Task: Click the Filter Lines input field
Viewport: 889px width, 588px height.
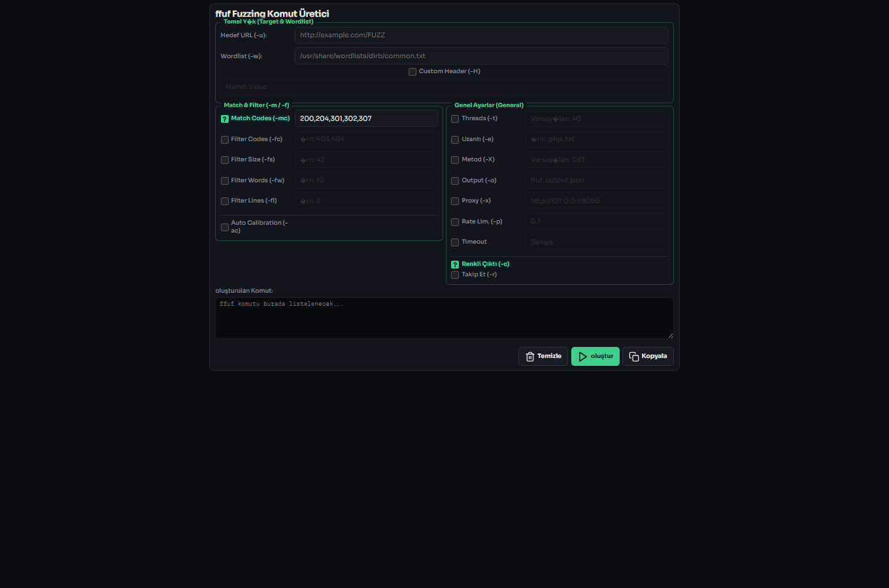Action: pos(366,201)
